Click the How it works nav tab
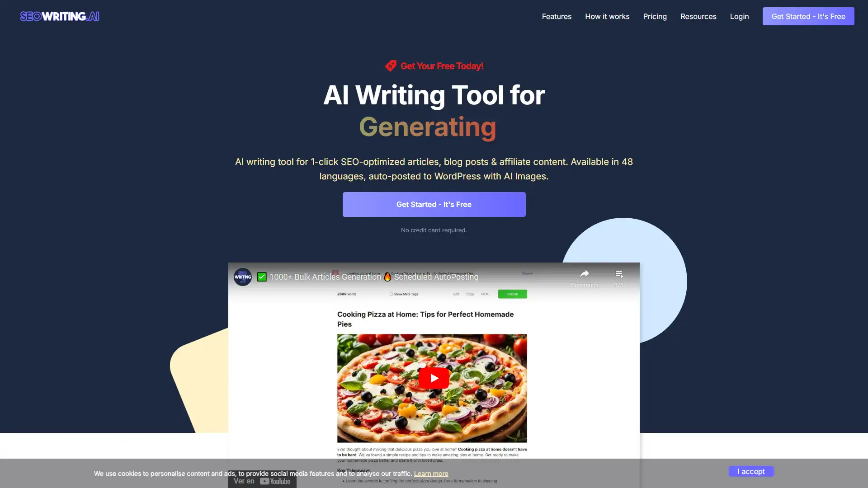 [607, 16]
